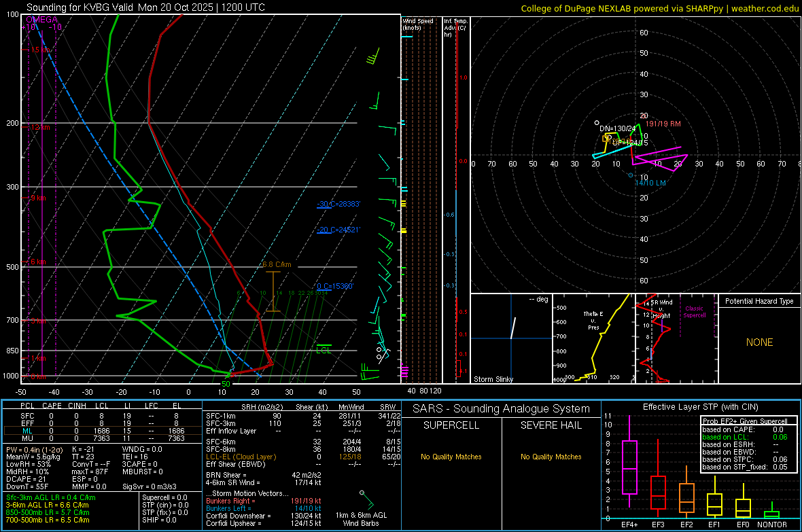This screenshot has height=532, width=802.
Task: Click the orange '6.8 C/km' lapse rate label
Action: [x=277, y=265]
